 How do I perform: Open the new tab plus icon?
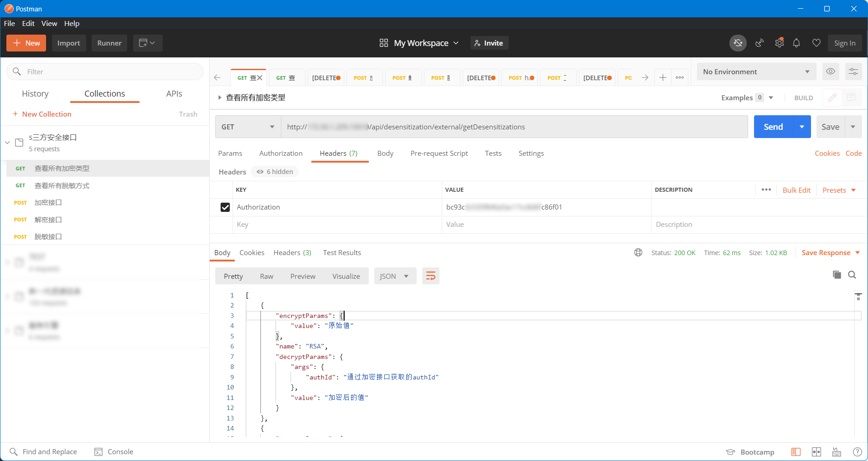663,78
